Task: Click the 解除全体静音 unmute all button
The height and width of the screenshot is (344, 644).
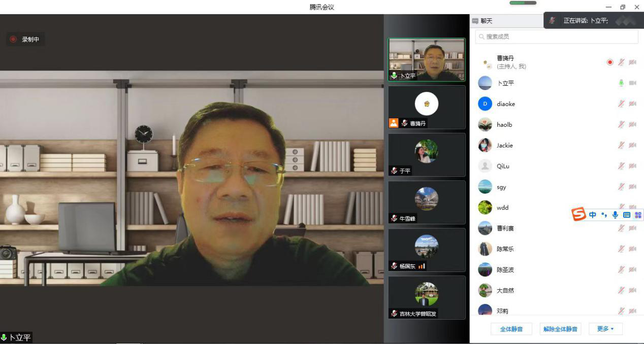Action: pyautogui.click(x=560, y=329)
